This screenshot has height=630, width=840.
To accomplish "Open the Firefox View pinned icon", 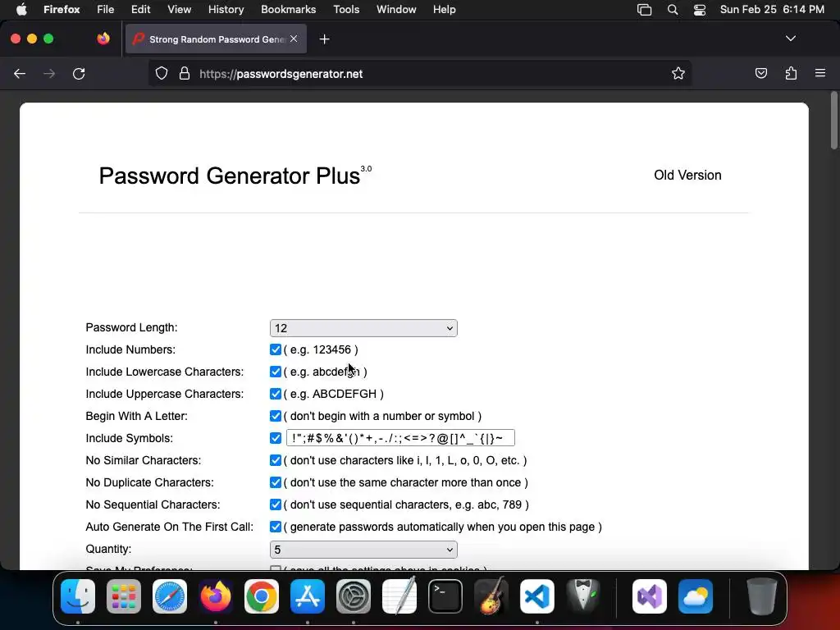I will coord(103,39).
